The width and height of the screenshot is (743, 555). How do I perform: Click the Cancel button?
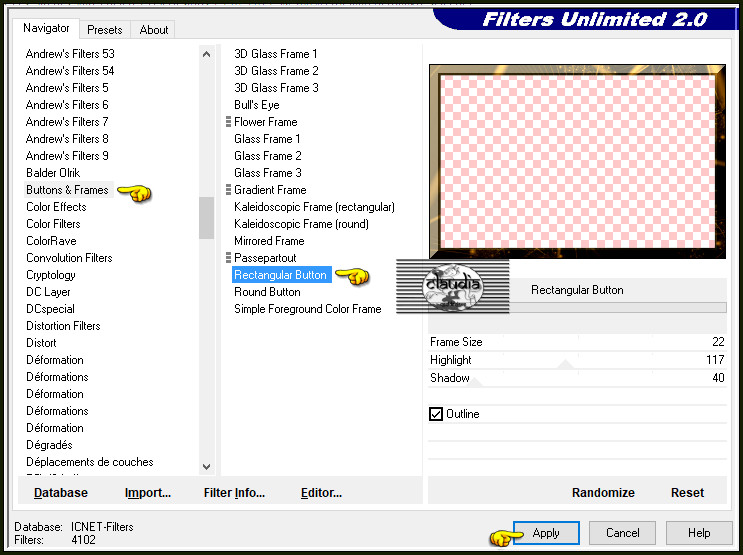(x=622, y=533)
